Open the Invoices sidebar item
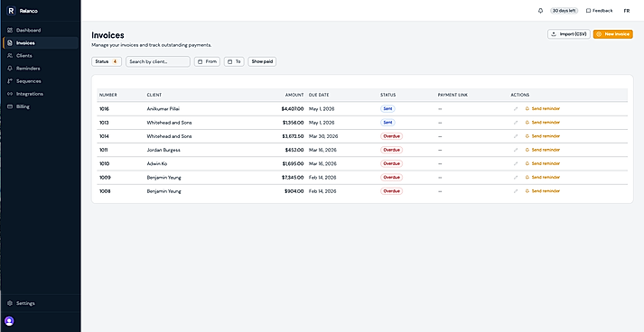Image resolution: width=644 pixels, height=332 pixels. coord(41,43)
